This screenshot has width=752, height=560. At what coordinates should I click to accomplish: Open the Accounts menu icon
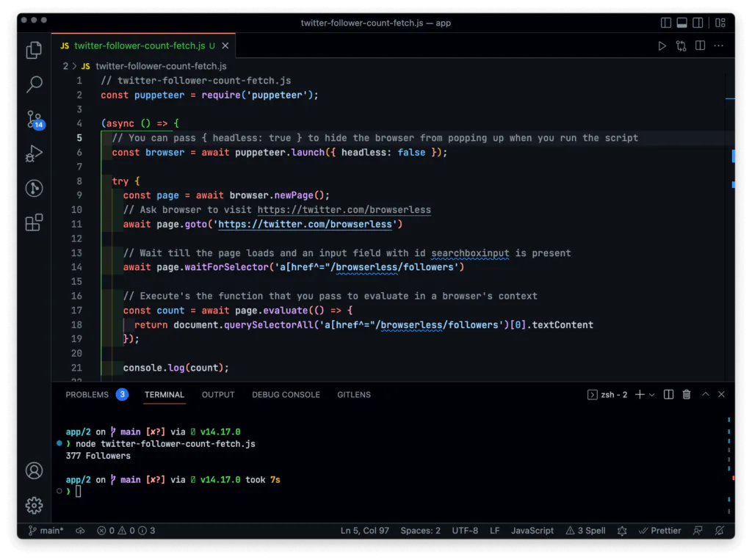point(34,470)
